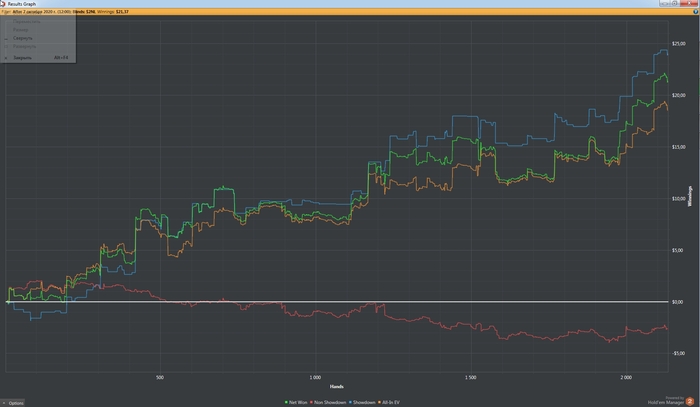Click the 'Hands' x-axis title
This screenshot has height=407, width=700.
click(337, 386)
